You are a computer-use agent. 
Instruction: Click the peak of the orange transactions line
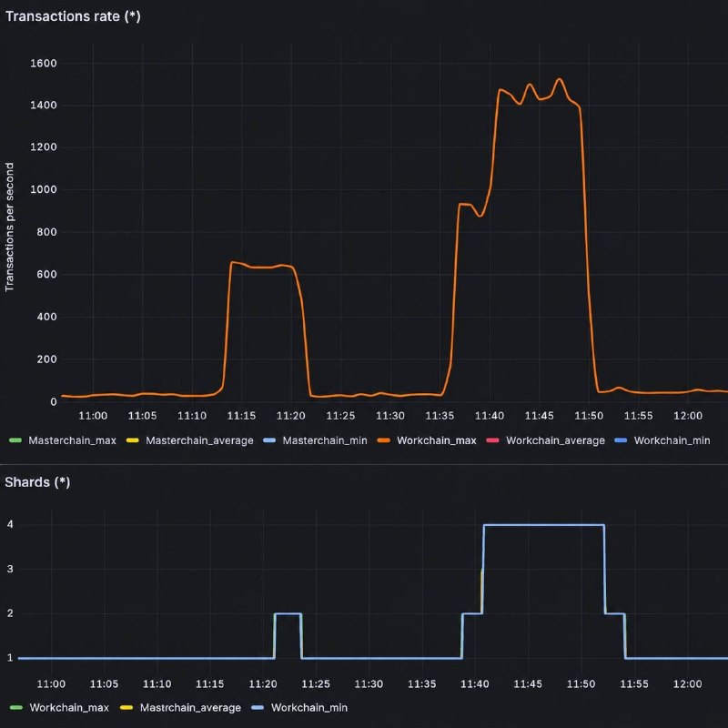point(560,79)
